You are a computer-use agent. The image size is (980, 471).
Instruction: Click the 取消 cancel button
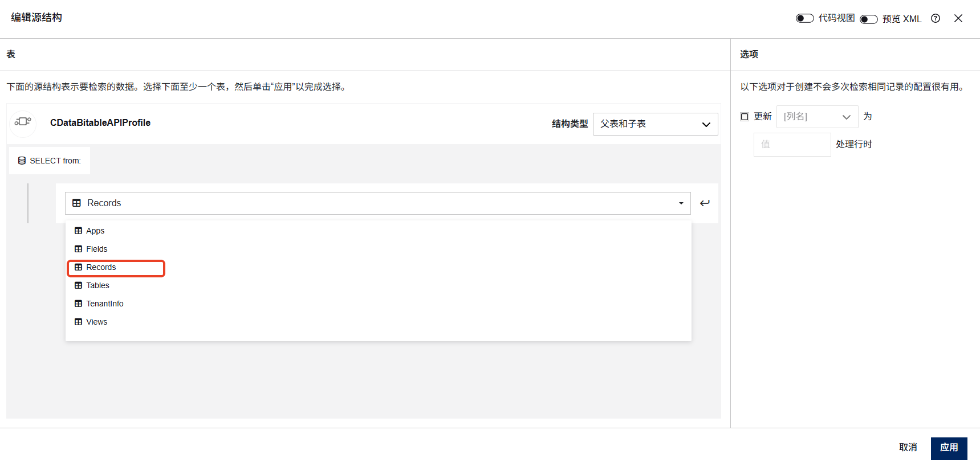point(908,448)
